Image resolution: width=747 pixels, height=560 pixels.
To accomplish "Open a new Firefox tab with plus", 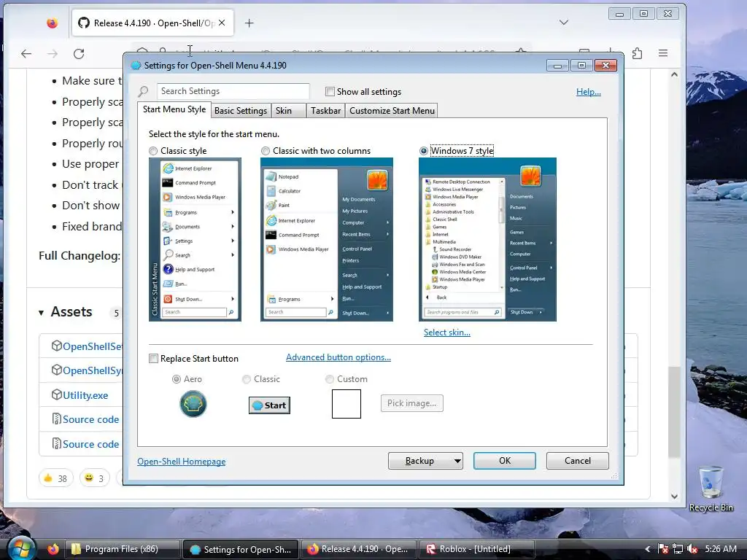I will (249, 23).
